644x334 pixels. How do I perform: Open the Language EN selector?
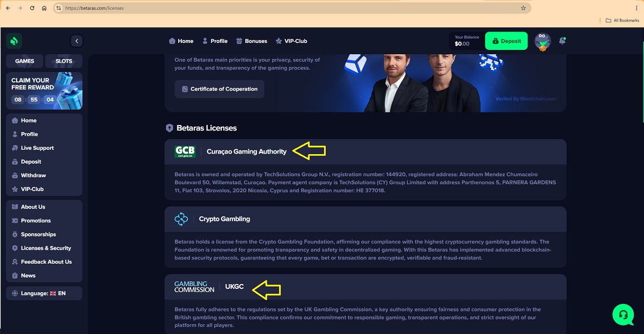[44, 293]
